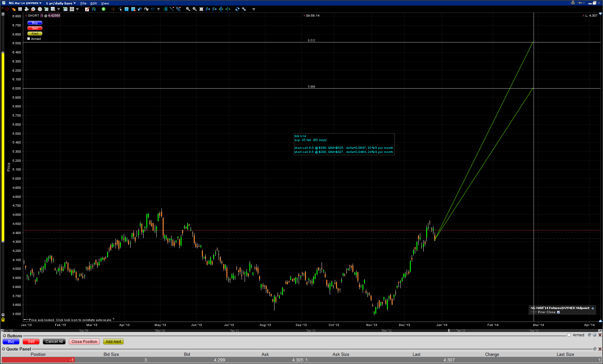Open the File menu
Viewport: 603px width, 364px height.
point(83,3)
